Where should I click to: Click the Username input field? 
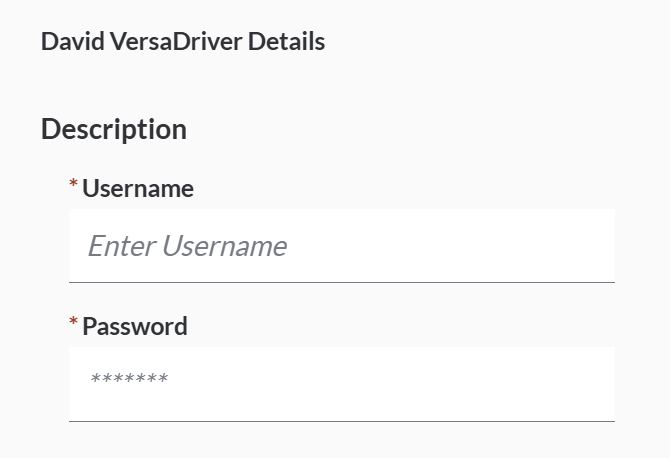(341, 246)
